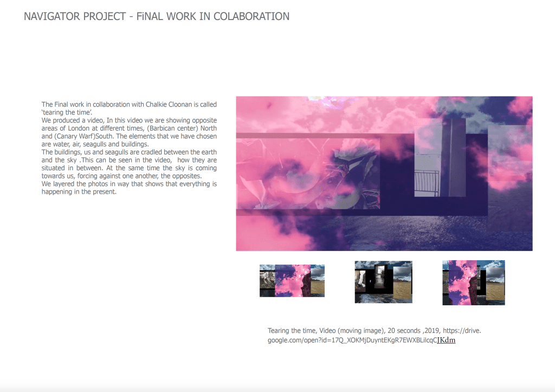
Task: Click the word COLABORATION in the heading
Action: [251, 16]
